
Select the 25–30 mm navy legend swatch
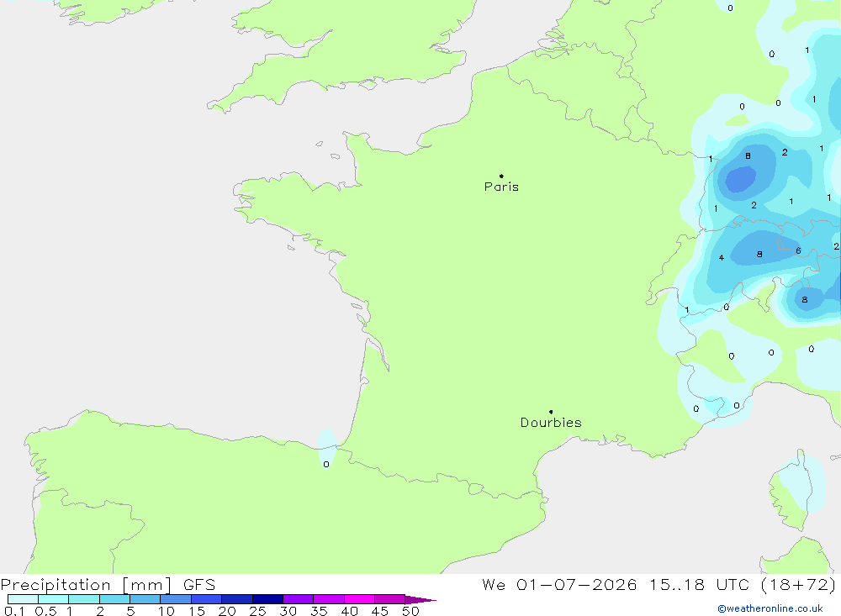tap(267, 599)
